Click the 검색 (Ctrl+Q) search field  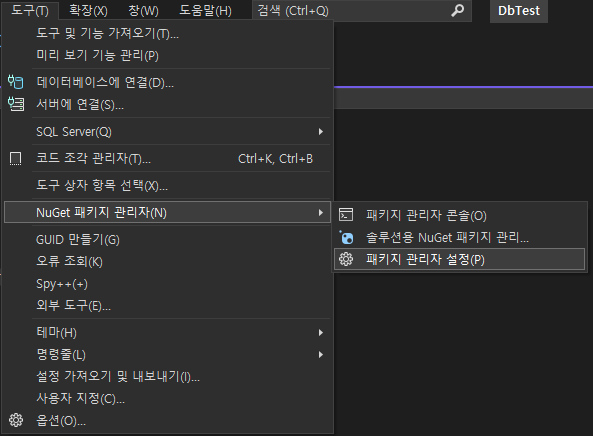362,11
